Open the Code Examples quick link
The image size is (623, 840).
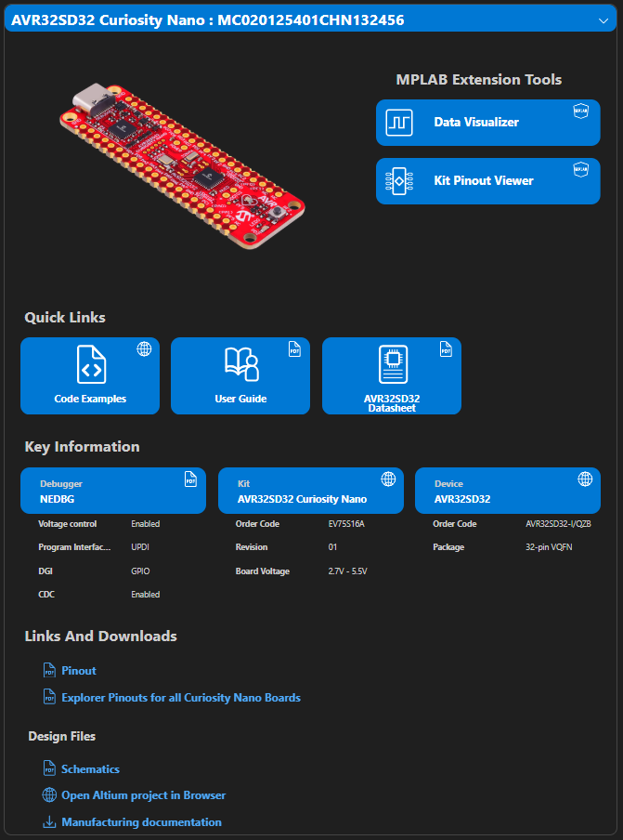point(90,375)
